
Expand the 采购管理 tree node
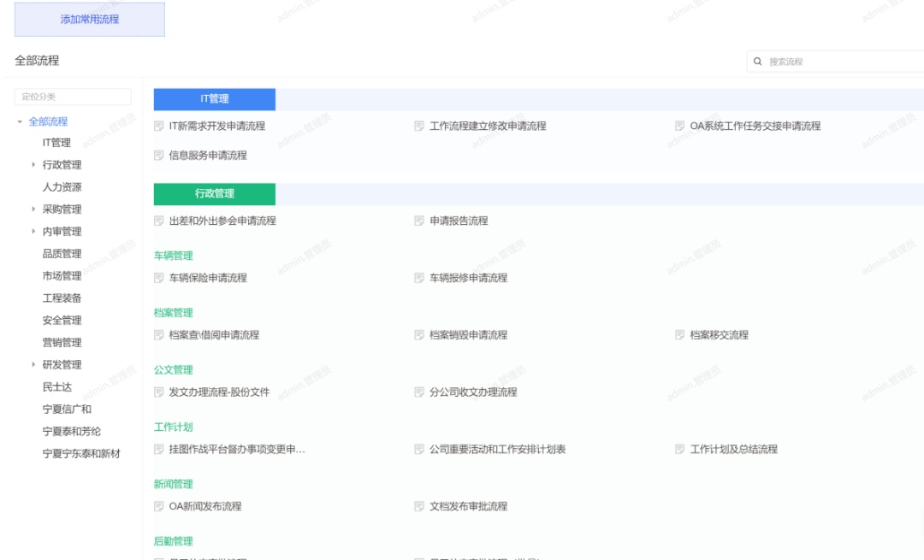[33, 209]
